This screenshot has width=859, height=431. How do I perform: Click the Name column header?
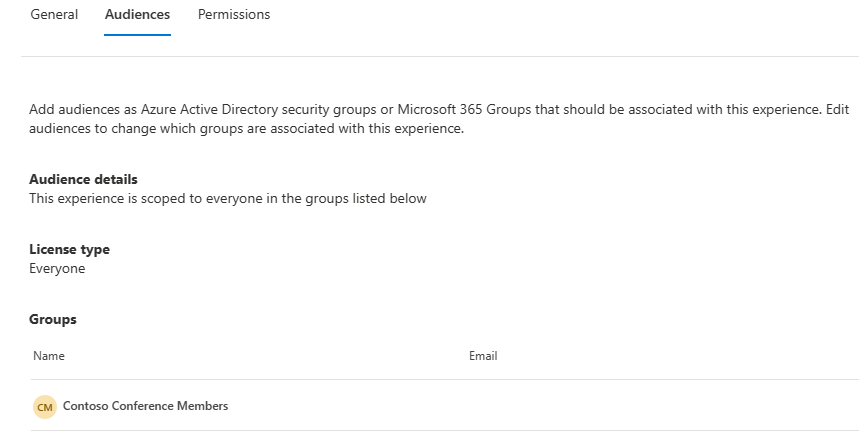(49, 356)
